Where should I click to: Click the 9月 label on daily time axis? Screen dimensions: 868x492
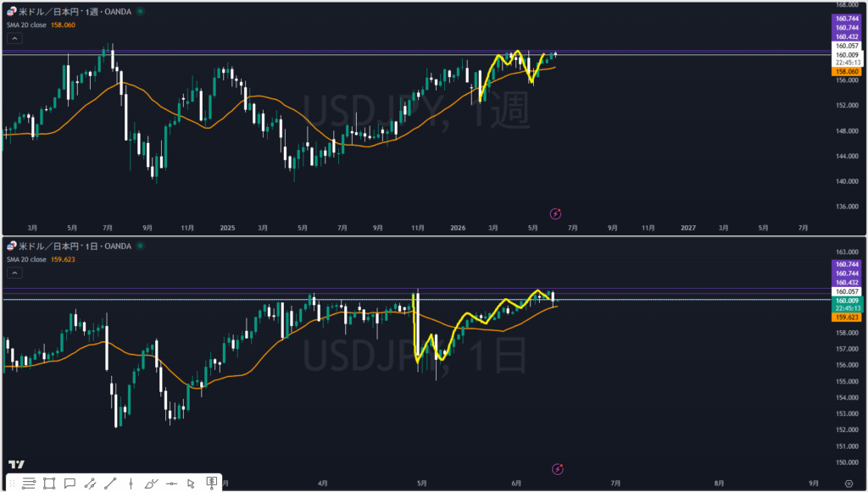pos(815,484)
